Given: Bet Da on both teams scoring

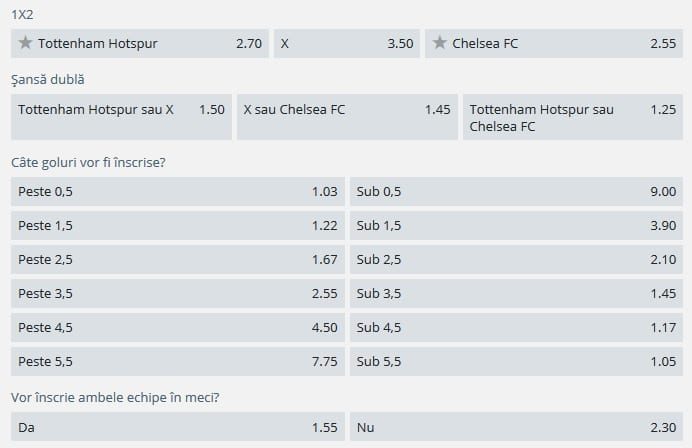Looking at the screenshot, I should (x=177, y=427).
